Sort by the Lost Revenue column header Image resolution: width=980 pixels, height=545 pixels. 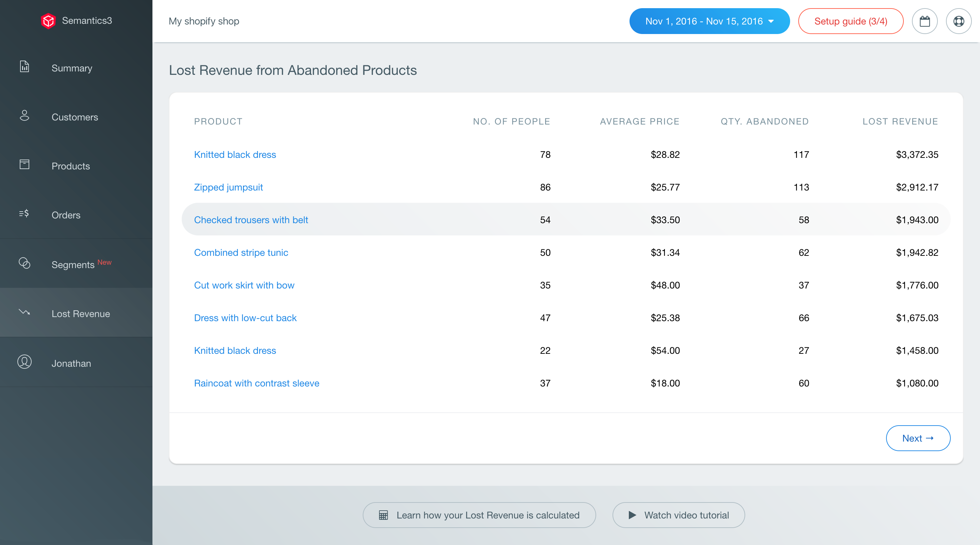(x=900, y=122)
